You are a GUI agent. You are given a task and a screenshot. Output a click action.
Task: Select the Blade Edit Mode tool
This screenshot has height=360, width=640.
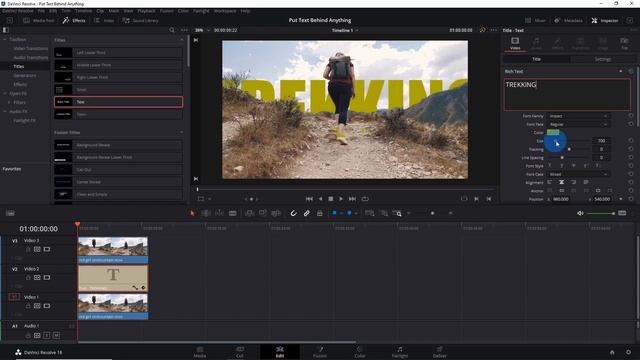(x=233, y=213)
